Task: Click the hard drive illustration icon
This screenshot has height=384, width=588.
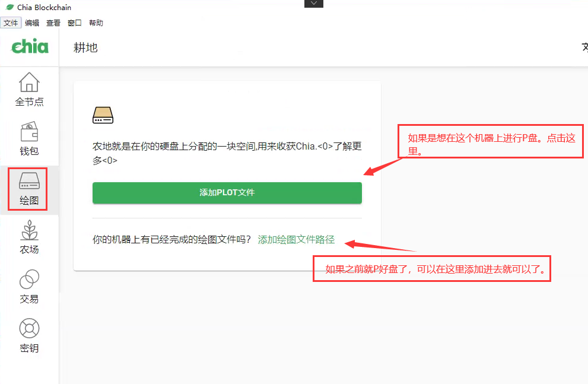Action: pyautogui.click(x=102, y=114)
